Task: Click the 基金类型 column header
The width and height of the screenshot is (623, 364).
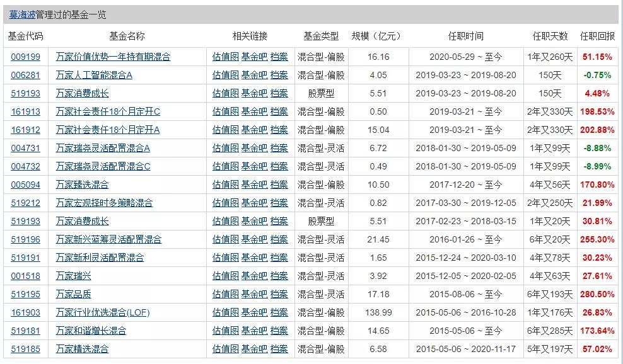Action: click(321, 36)
